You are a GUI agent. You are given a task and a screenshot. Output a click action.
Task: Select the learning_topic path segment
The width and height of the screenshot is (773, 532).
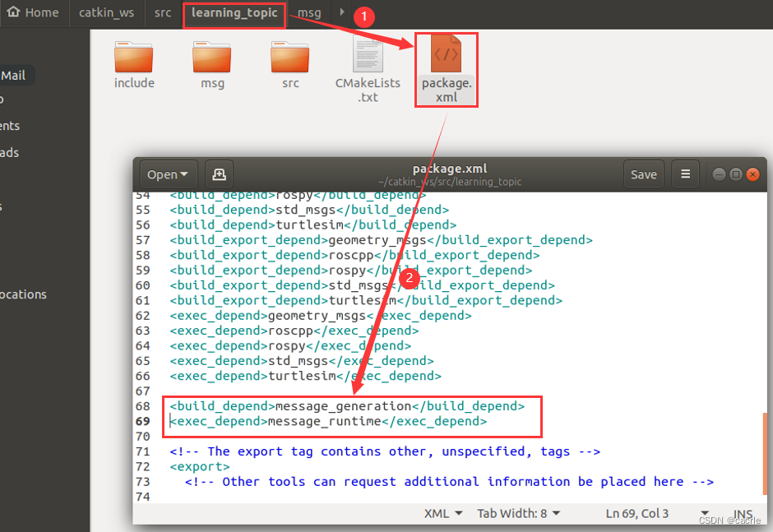pos(234,13)
